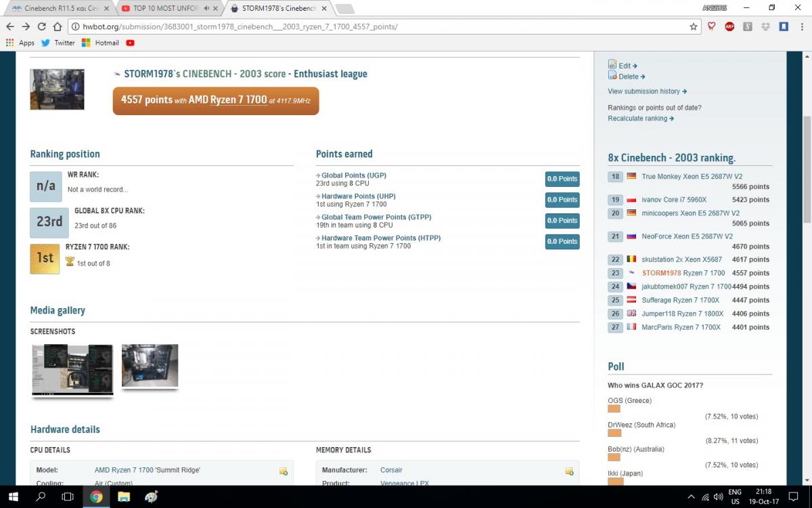812x508 pixels.
Task: Click the page vertical scrollbar thumb
Action: click(806, 169)
